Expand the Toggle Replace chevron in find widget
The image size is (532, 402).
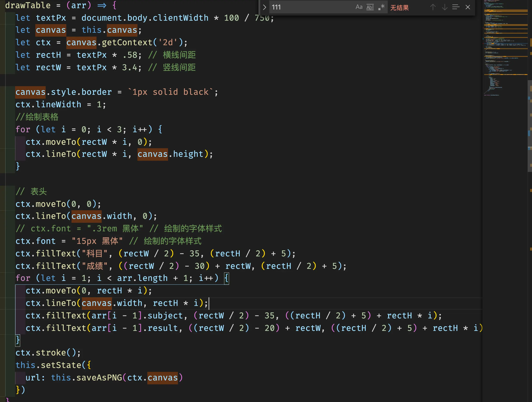point(264,7)
